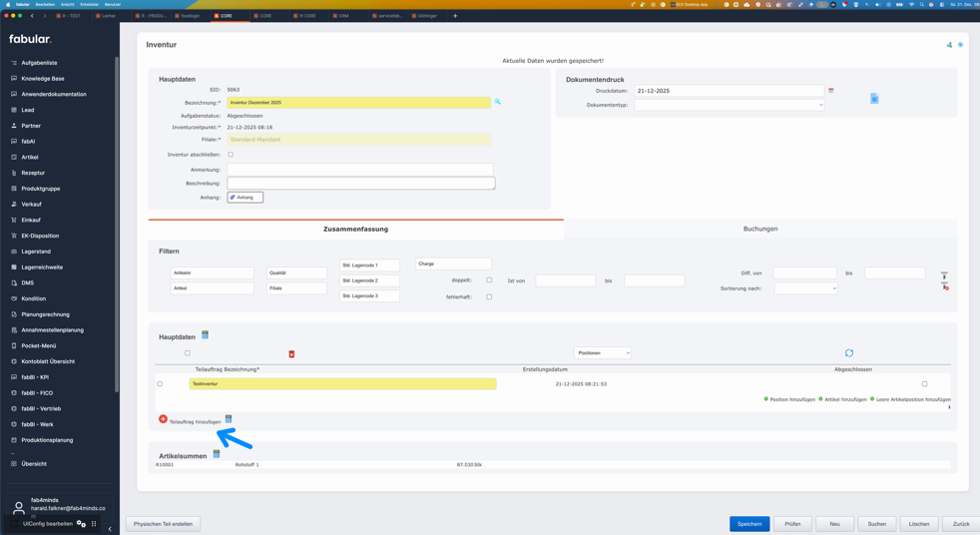Switch to the Buchungen tab
This screenshot has height=535, width=980.
(759, 229)
